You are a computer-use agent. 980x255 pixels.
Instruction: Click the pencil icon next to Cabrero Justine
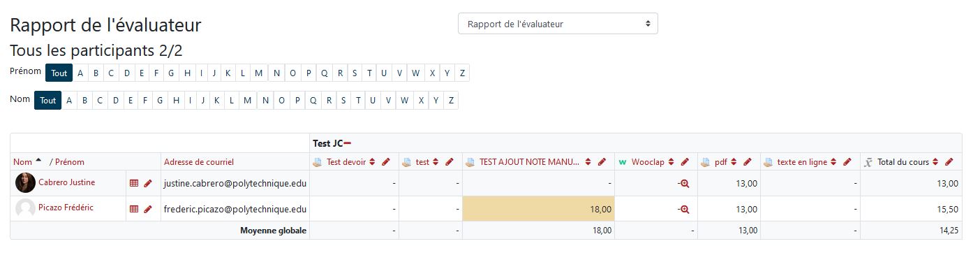pos(147,184)
